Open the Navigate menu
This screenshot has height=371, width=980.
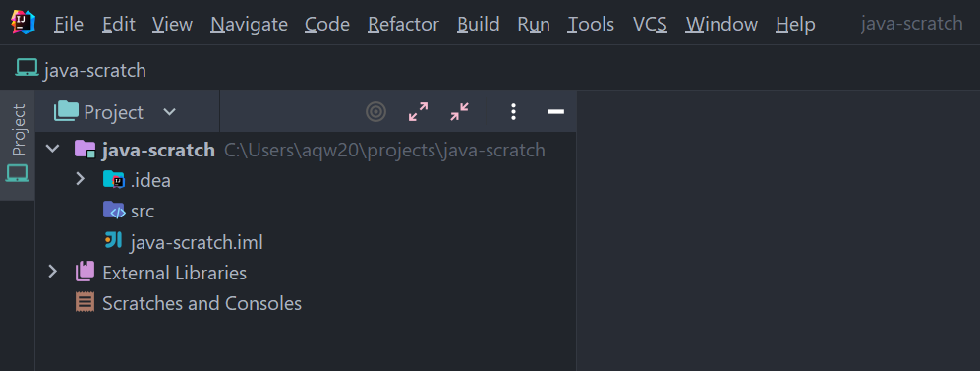coord(250,25)
